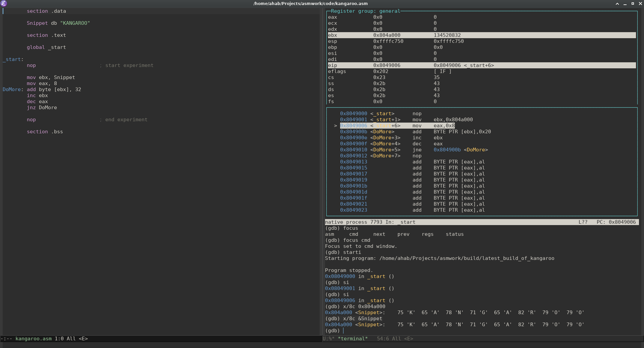
Task: Click the 'section .bss' line
Action: tap(45, 132)
